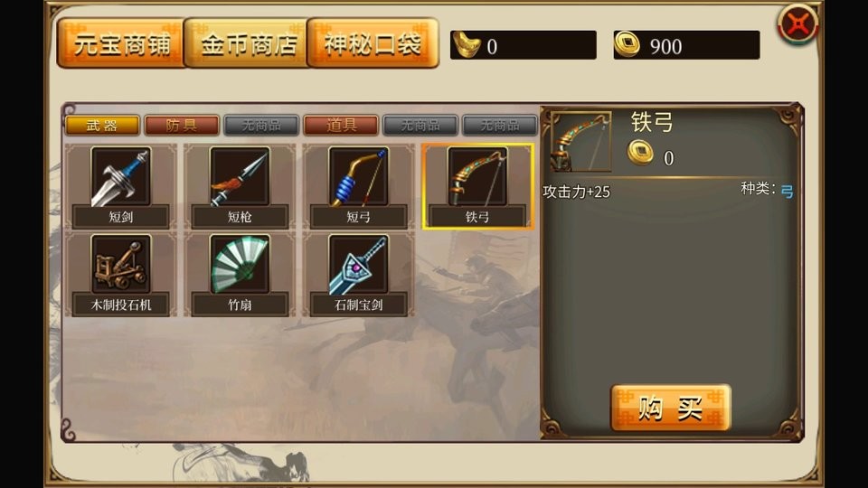Viewport: 868px width, 488px height.
Task: Click the 铁弓 preview thumbnail in detail panel
Action: [580, 142]
